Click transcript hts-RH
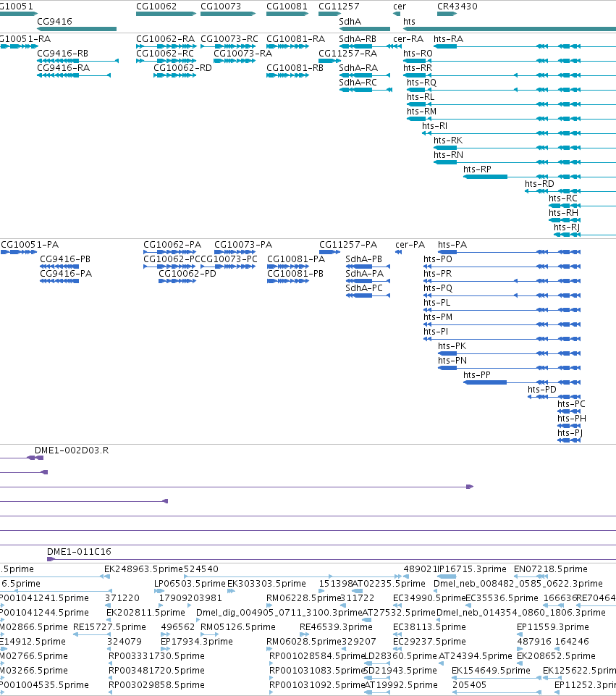Screen dimensions: 616x696 click(x=564, y=212)
